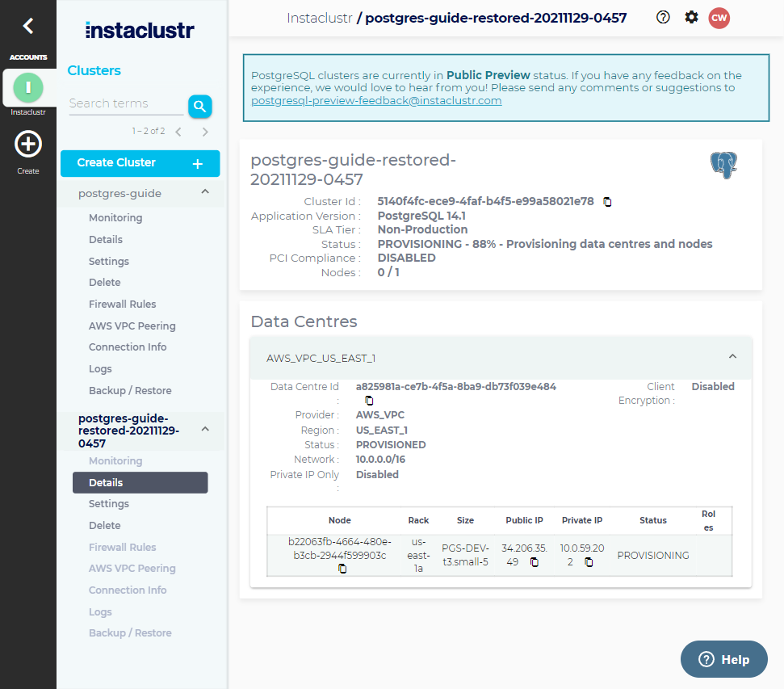Click the Instaclustr breadcrumb link

tap(320, 18)
